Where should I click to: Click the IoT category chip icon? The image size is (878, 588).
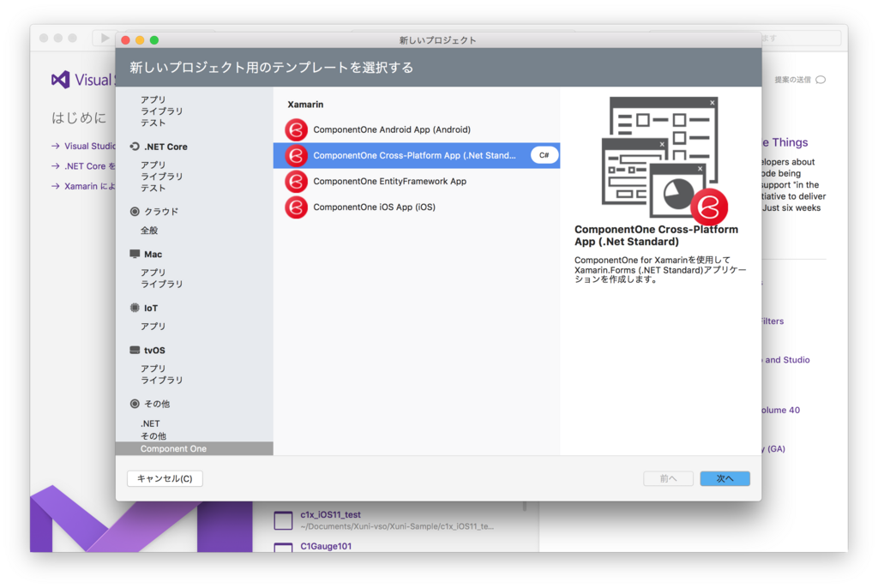click(x=135, y=308)
